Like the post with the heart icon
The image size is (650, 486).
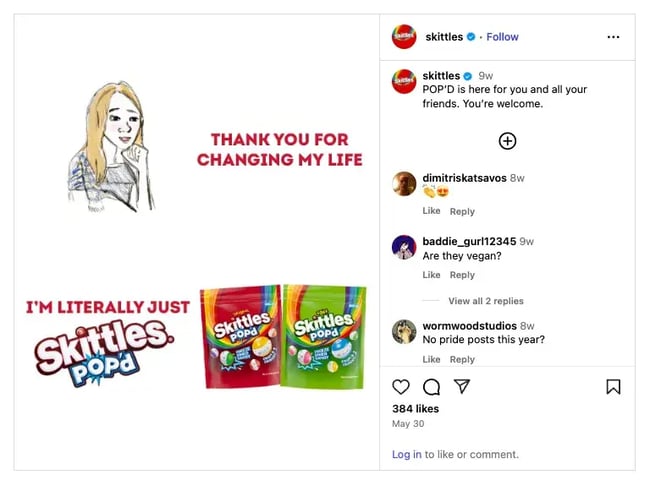click(x=401, y=387)
